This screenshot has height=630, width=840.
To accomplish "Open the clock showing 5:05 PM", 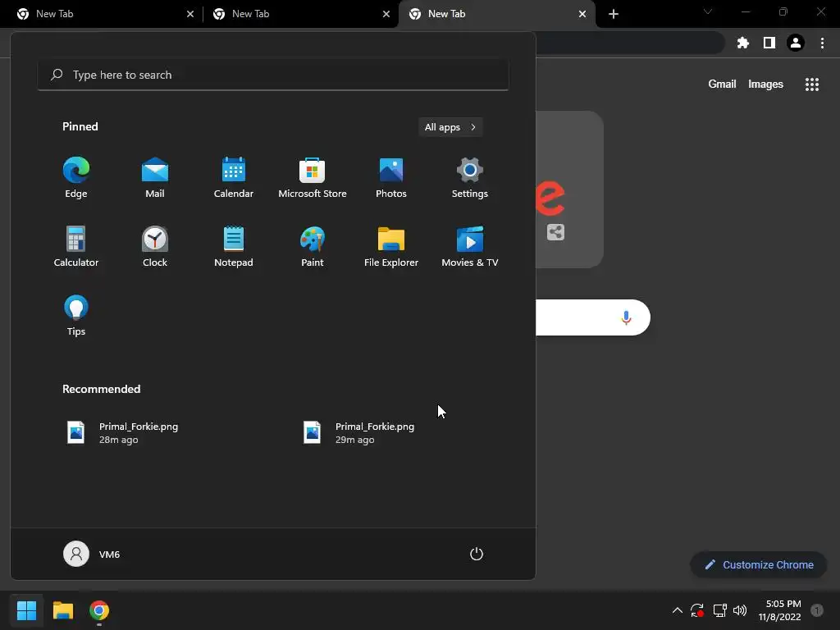I will click(779, 610).
